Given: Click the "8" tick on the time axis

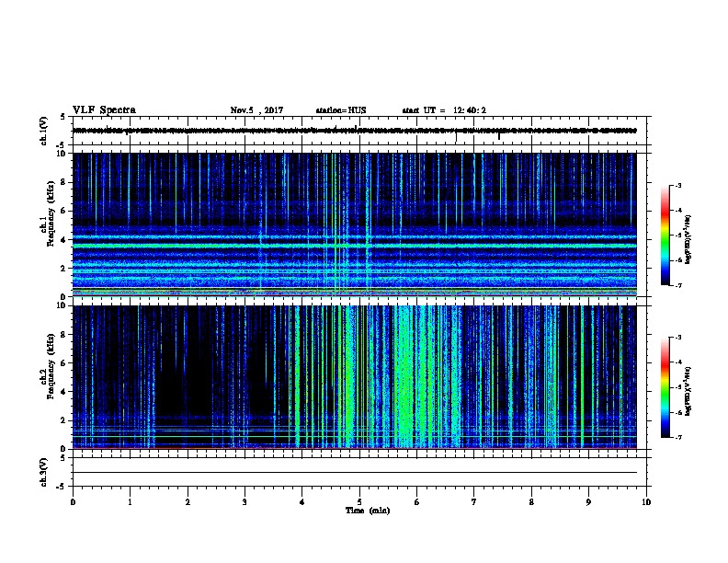Looking at the screenshot, I should [x=531, y=502].
